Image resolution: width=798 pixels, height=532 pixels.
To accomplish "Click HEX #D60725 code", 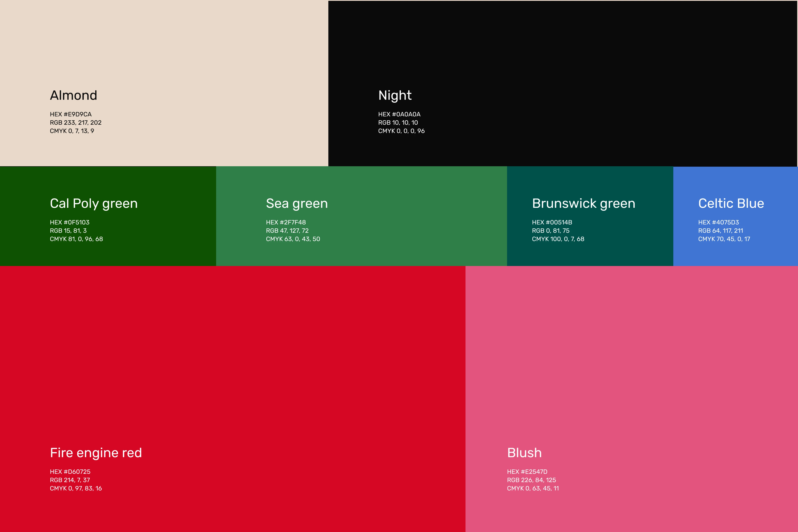I will 70,472.
